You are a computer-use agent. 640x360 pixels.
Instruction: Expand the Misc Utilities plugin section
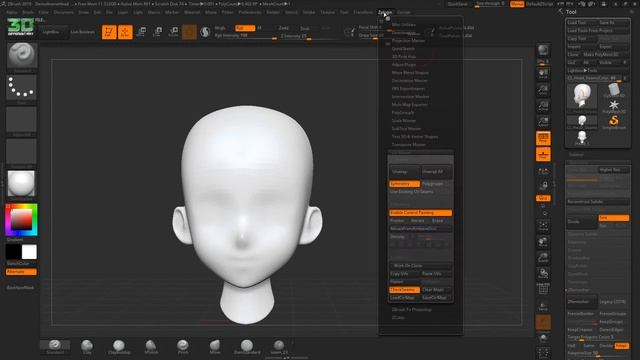click(404, 24)
